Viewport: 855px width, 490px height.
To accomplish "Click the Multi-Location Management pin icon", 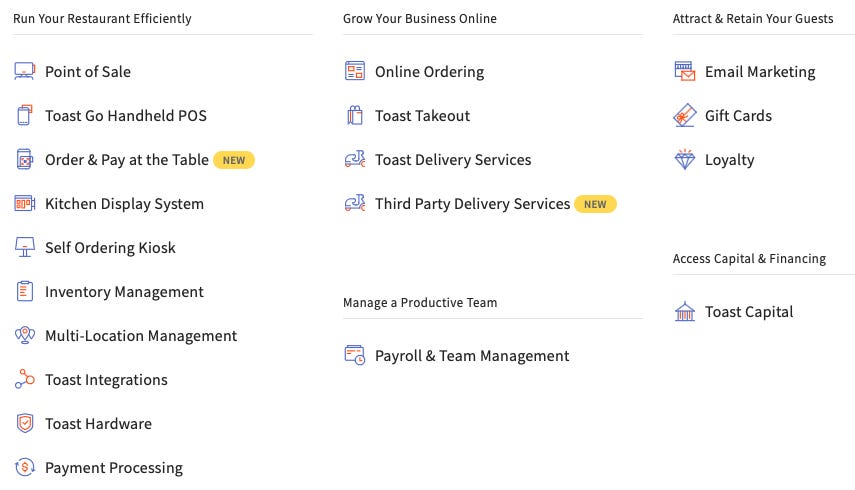I will click(x=25, y=335).
